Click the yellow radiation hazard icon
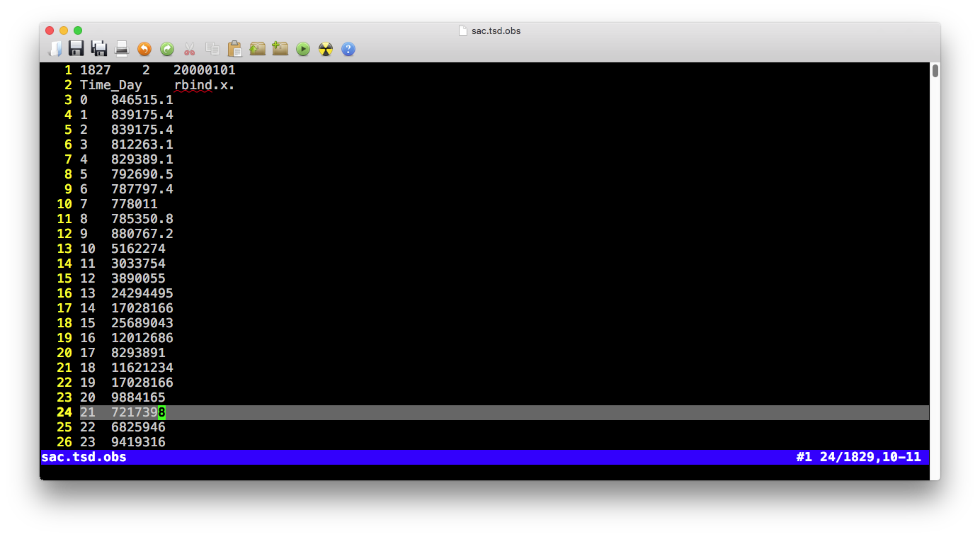This screenshot has height=537, width=980. tap(326, 49)
